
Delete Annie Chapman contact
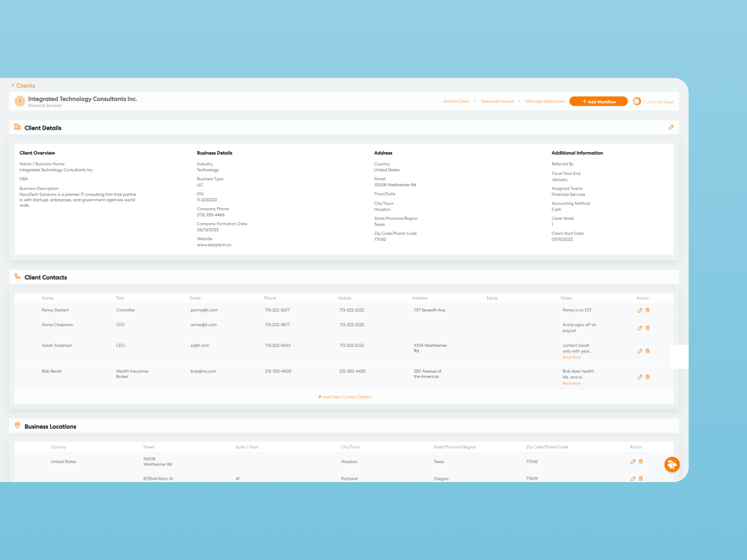[648, 328]
